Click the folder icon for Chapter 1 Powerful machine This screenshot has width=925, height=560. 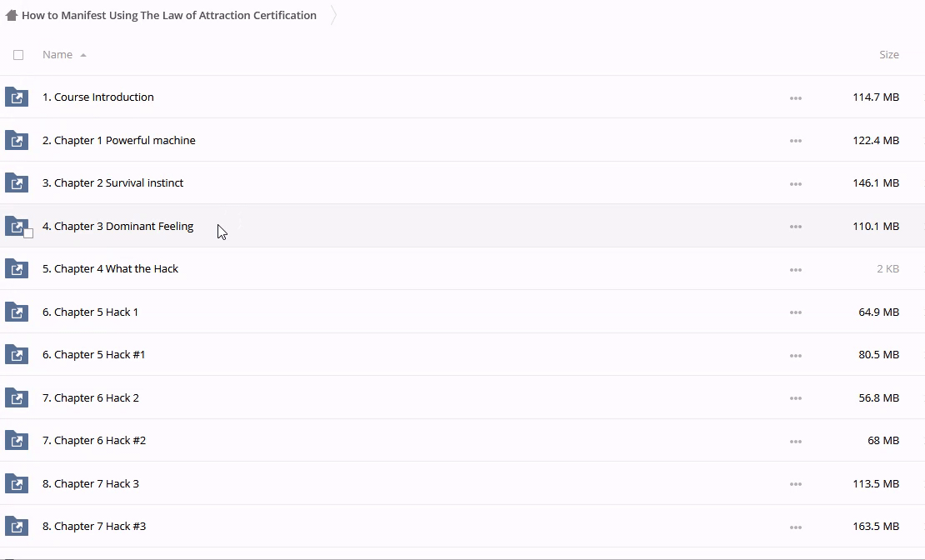(x=17, y=141)
